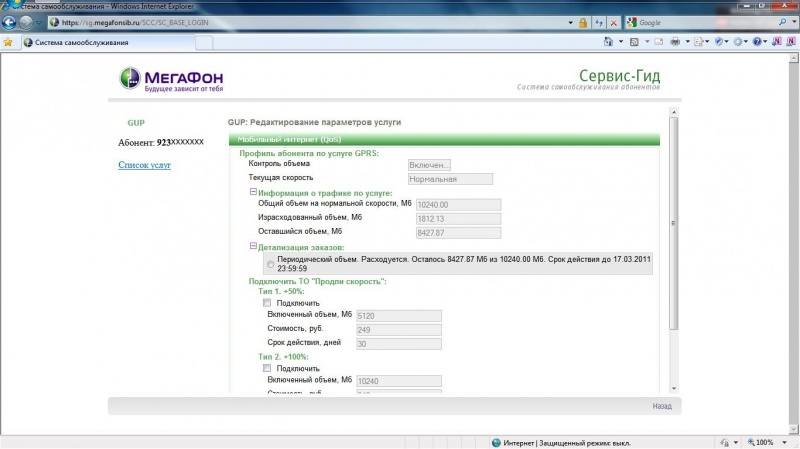Open the RSS feeds dropdown arrow

tap(647, 42)
